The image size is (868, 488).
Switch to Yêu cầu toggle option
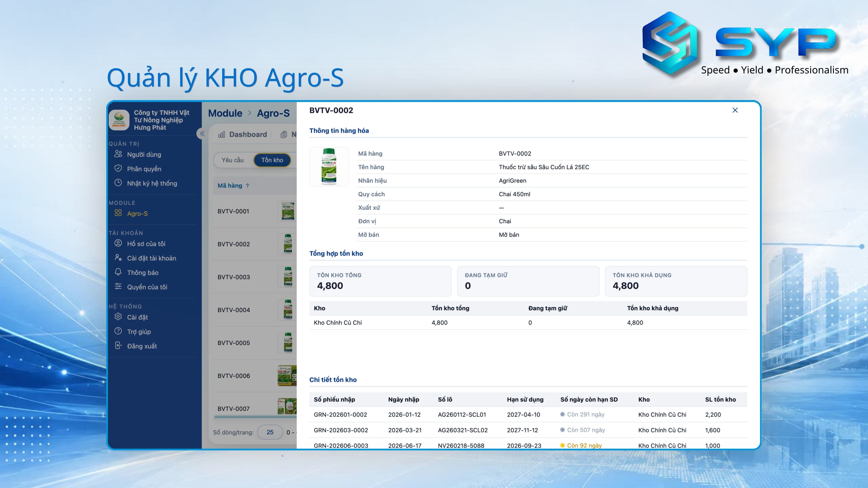point(233,160)
